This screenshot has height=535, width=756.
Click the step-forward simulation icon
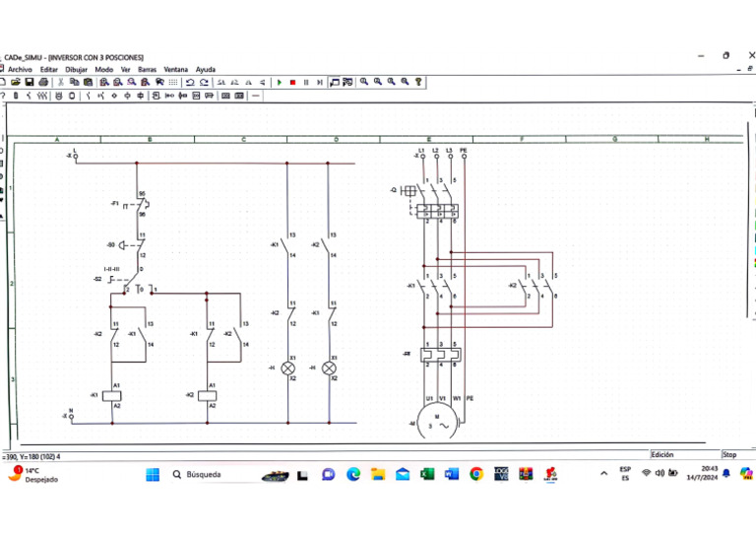320,83
